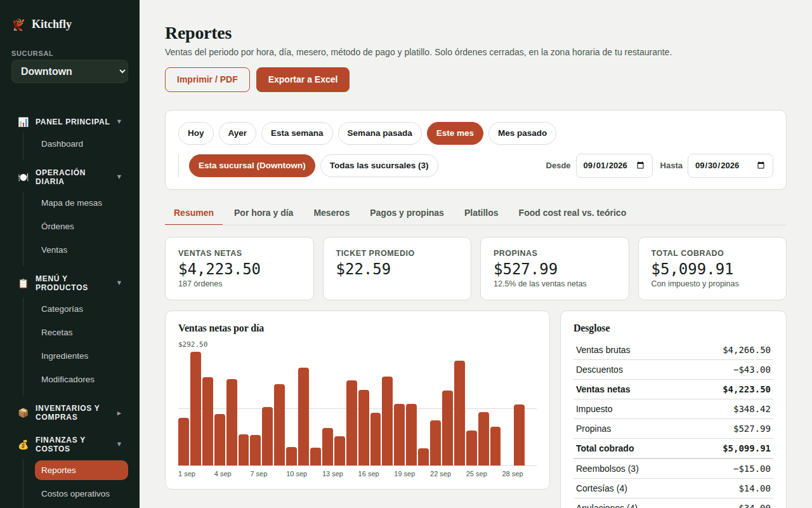Click the Panel Principal chart icon
The height and width of the screenshot is (508, 812).
coord(23,121)
